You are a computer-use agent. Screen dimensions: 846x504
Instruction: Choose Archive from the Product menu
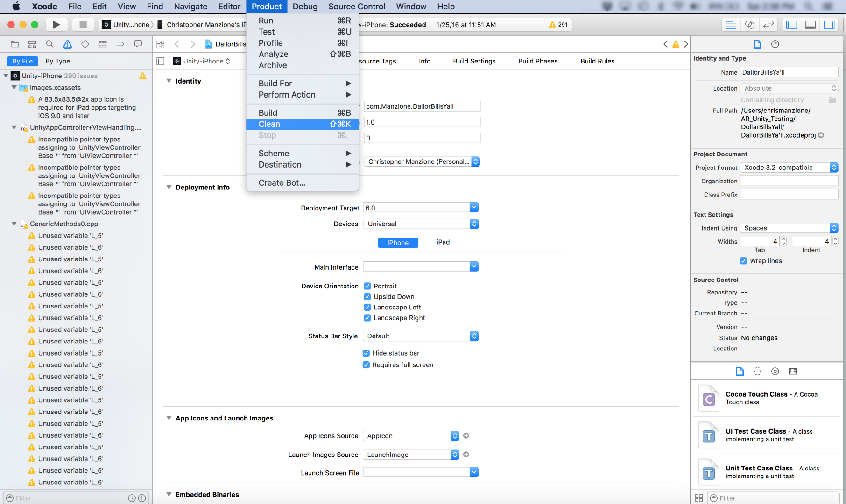click(302, 65)
